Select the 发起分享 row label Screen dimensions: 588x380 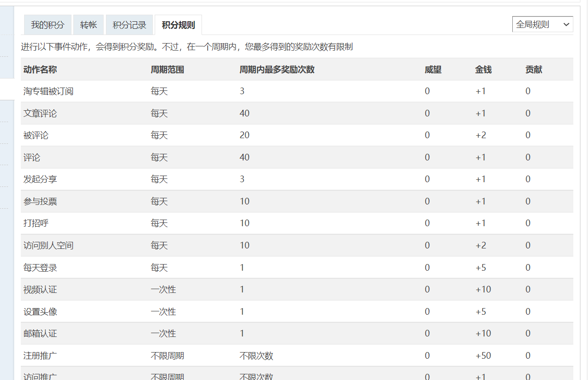[x=40, y=179]
